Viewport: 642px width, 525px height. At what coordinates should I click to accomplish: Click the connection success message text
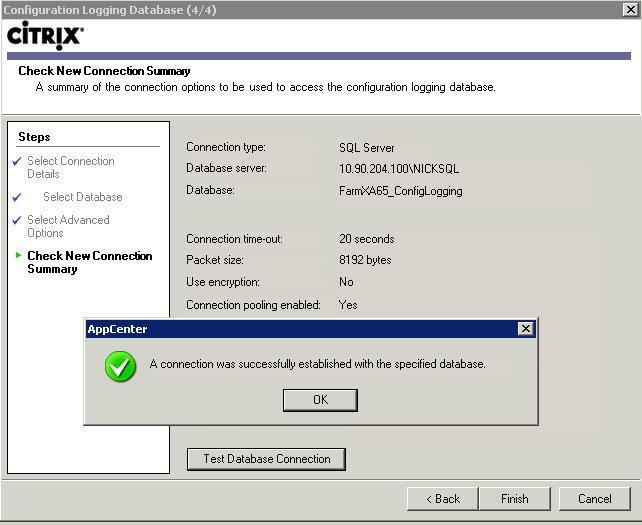317,364
